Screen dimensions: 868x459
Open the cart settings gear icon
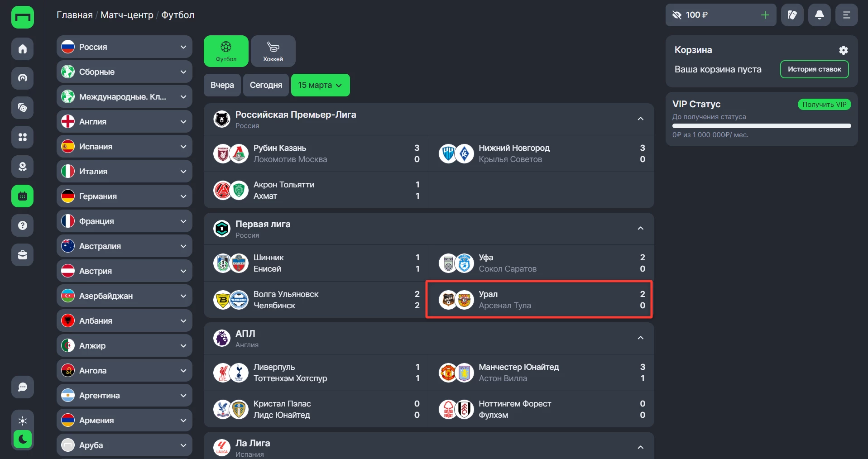coord(843,50)
